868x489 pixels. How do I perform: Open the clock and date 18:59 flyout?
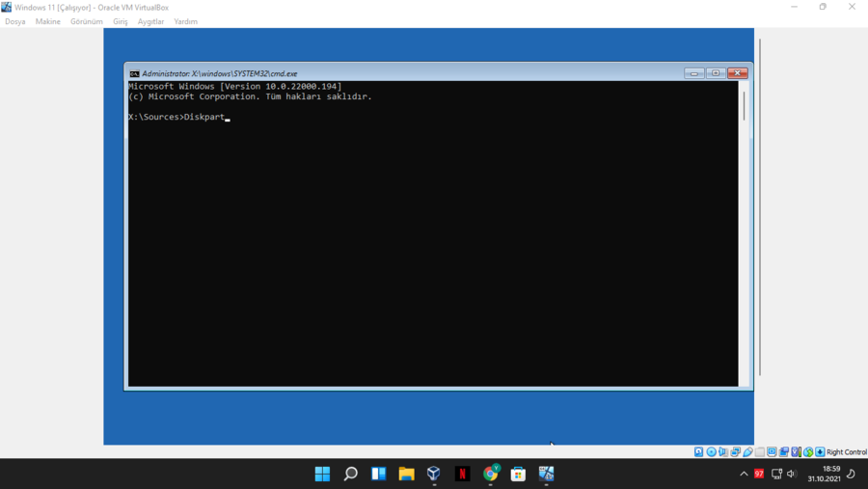[824, 474]
